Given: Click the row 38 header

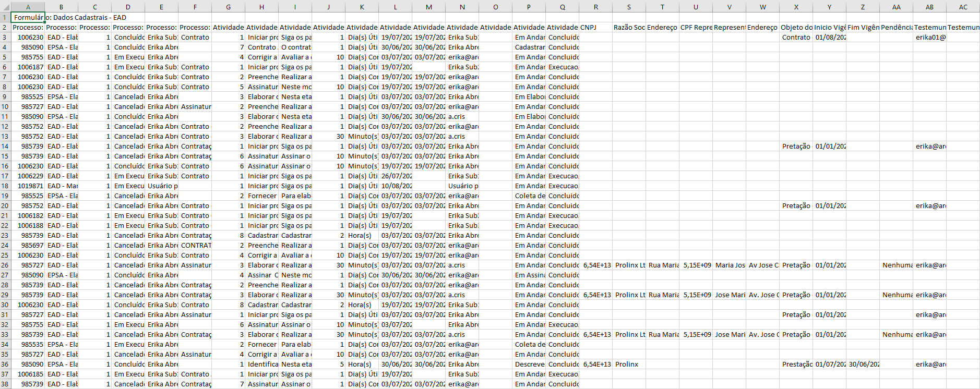Looking at the screenshot, I should pyautogui.click(x=5, y=384).
